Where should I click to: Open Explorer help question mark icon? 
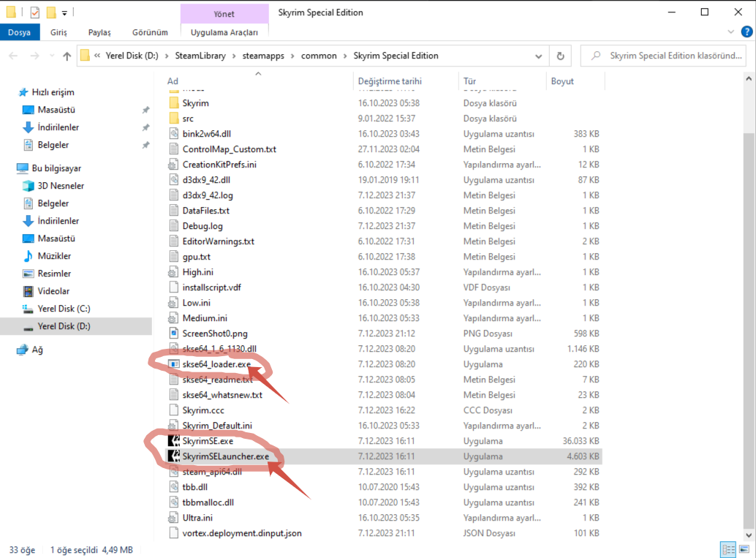point(746,32)
